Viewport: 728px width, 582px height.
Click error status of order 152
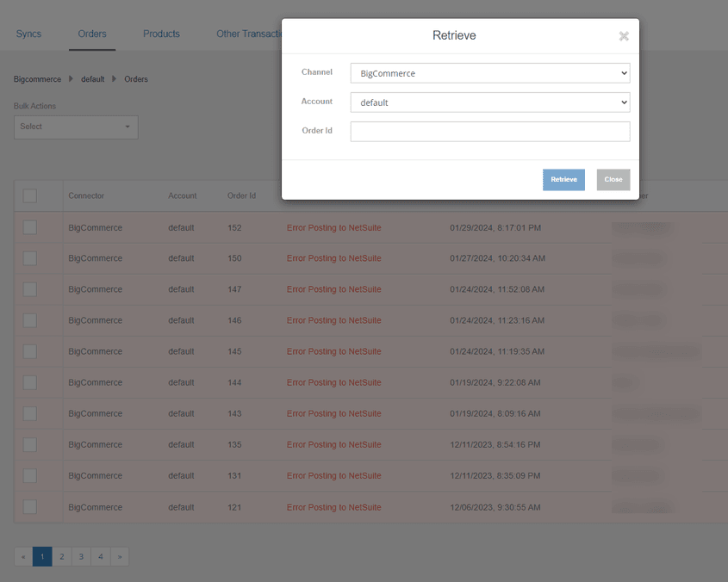pyautogui.click(x=333, y=228)
